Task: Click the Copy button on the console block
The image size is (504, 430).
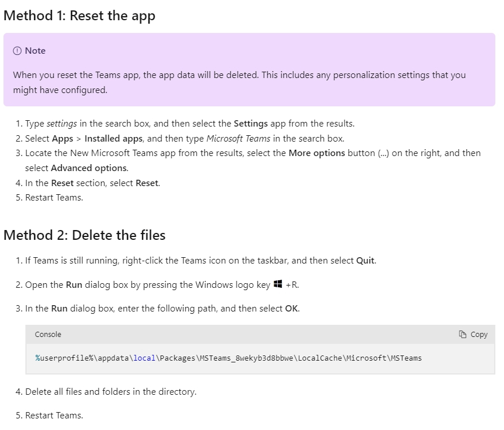Action: 473,335
